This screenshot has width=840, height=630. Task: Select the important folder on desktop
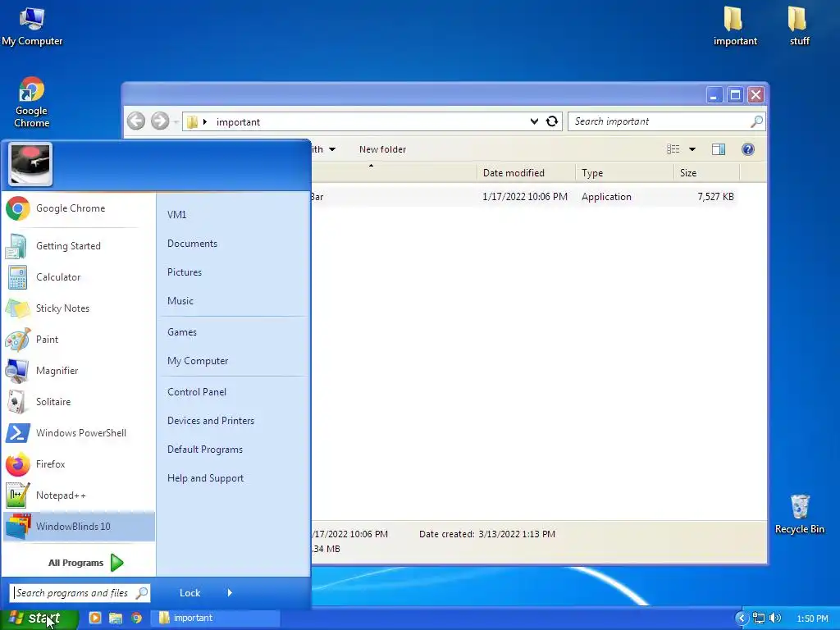735,26
